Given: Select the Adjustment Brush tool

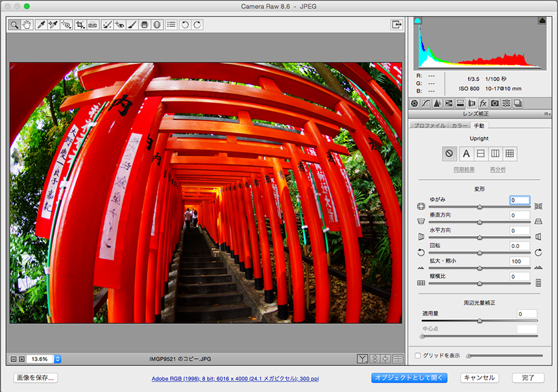Looking at the screenshot, I should 132,25.
